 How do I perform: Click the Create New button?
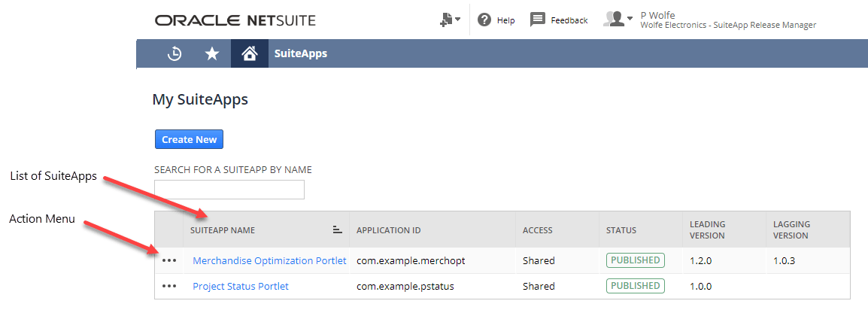click(189, 139)
